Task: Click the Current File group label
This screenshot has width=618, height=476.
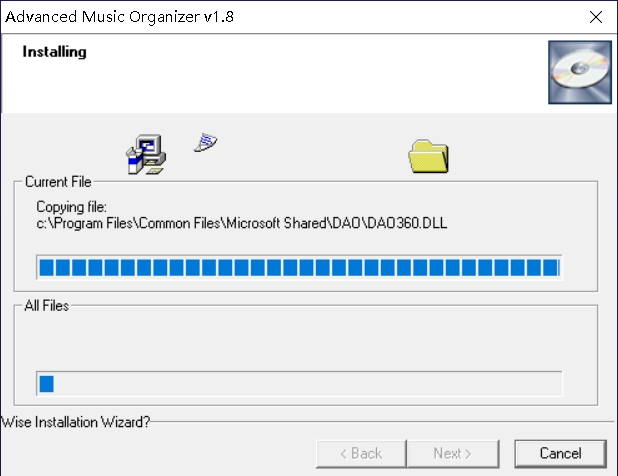Action: click(58, 182)
